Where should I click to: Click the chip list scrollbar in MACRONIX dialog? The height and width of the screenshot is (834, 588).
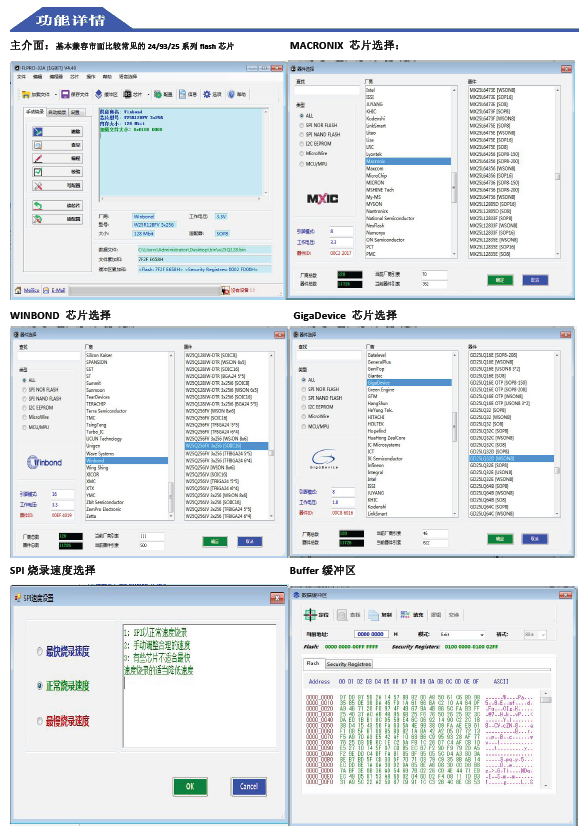[557, 172]
